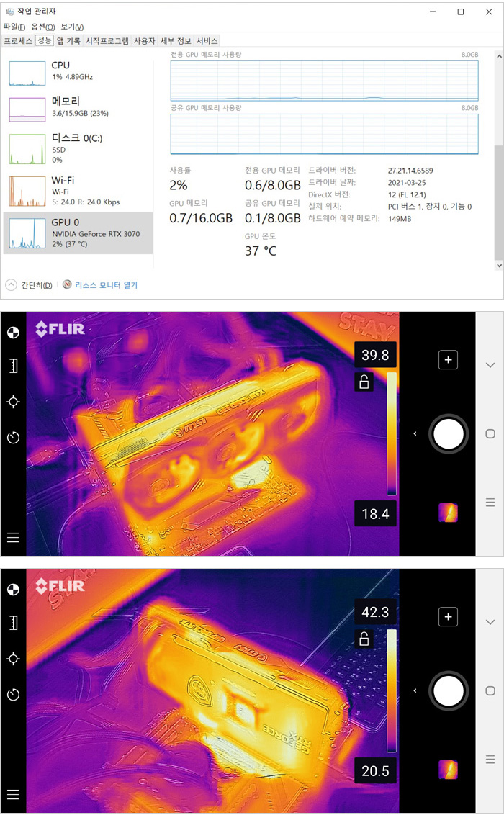Tap down chevron nav icon beside 39.8 view
Viewport: 504px width, 815px height.
[490, 365]
